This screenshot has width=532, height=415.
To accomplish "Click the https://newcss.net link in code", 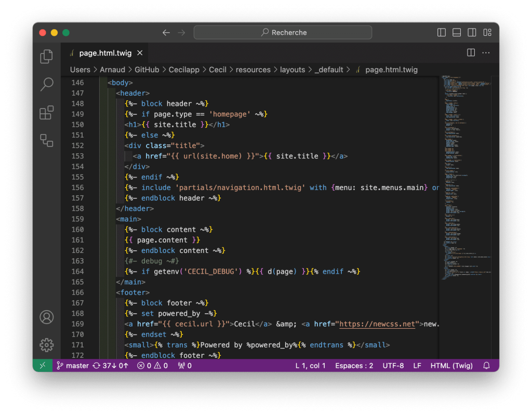I will (x=377, y=324).
